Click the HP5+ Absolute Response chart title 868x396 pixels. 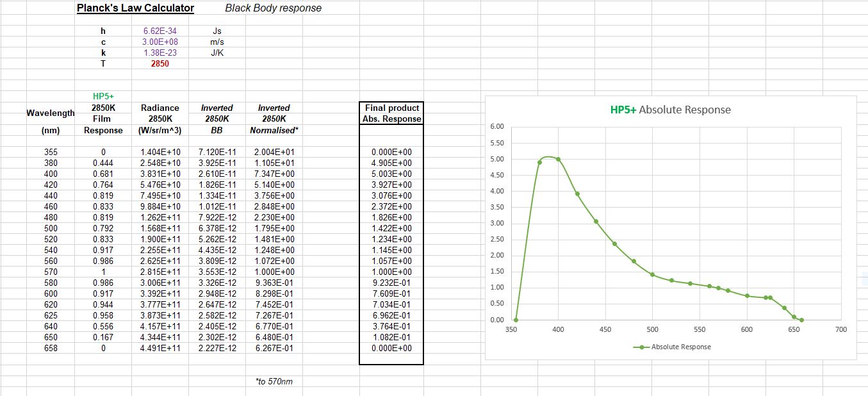coord(670,110)
